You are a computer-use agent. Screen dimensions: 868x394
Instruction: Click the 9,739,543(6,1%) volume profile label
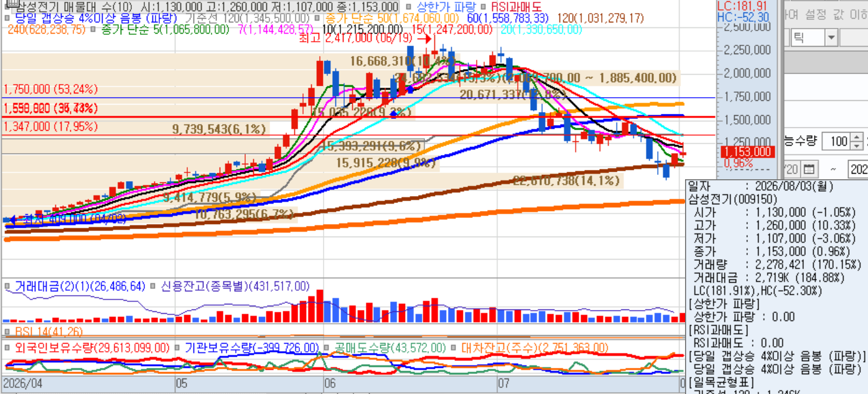[x=219, y=129]
